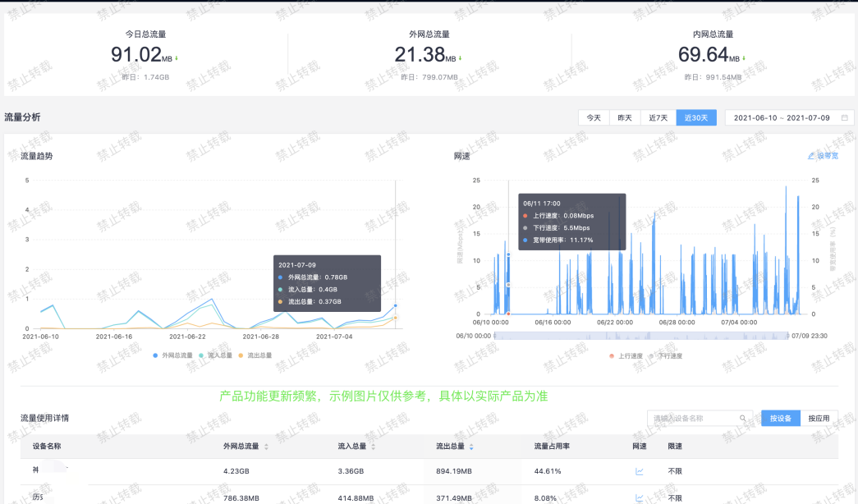This screenshot has width=858, height=504.
Task: Sort by 流入总量 column arrows
Action: 374,447
